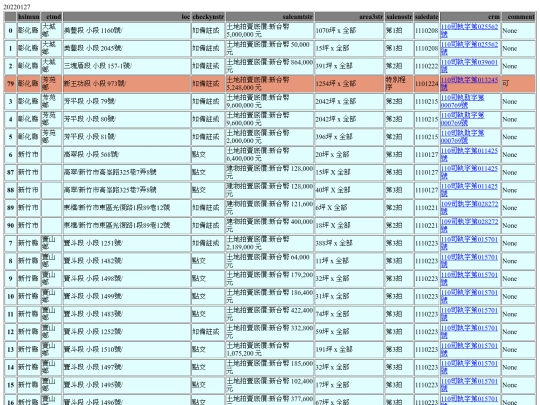Select the loc cell containing '2045號'

pyautogui.click(x=127, y=48)
